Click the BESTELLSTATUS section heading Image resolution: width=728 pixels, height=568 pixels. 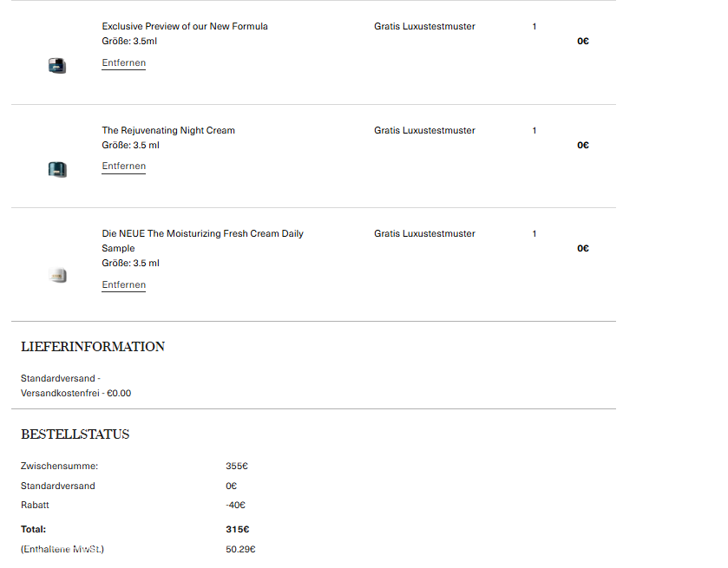click(x=75, y=434)
